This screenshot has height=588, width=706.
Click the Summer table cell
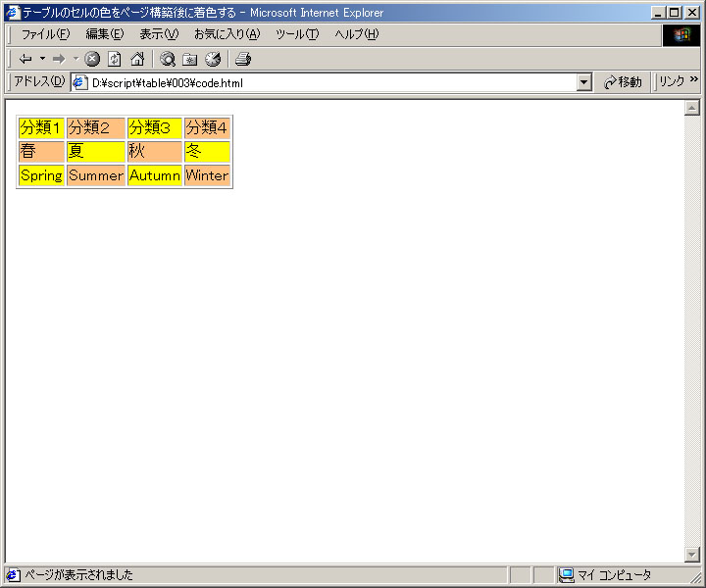tap(96, 175)
